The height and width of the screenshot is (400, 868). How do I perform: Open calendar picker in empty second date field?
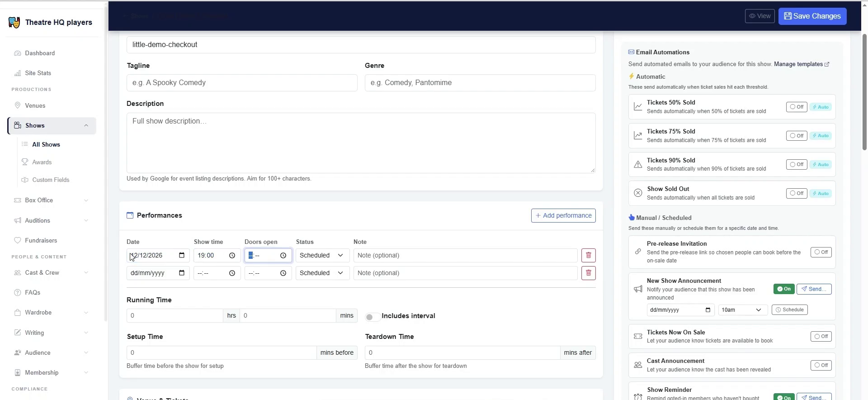click(x=182, y=273)
